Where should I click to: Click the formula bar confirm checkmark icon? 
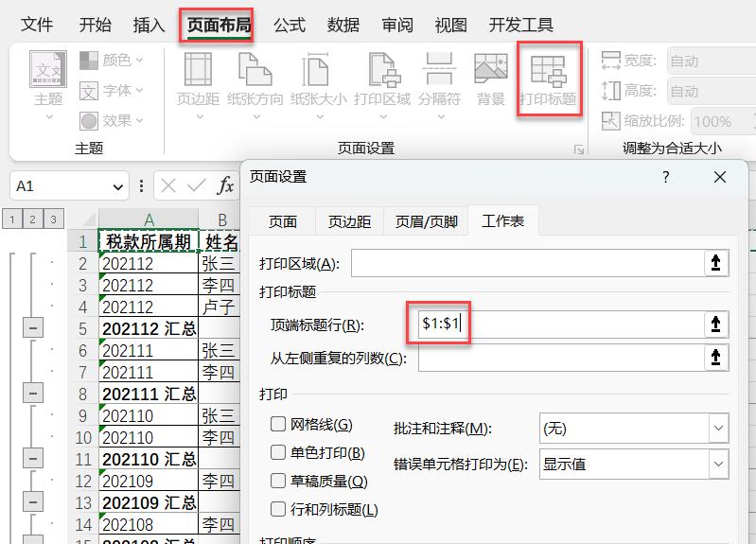[197, 185]
